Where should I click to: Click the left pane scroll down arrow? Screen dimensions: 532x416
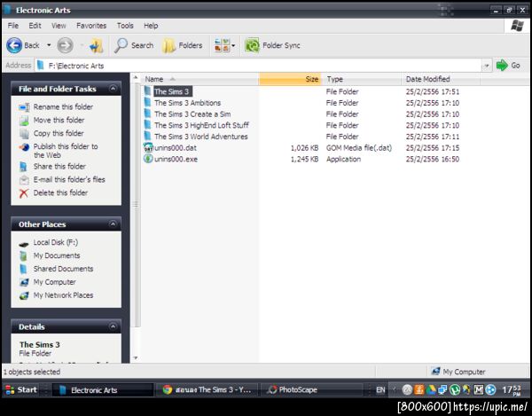tap(136, 357)
